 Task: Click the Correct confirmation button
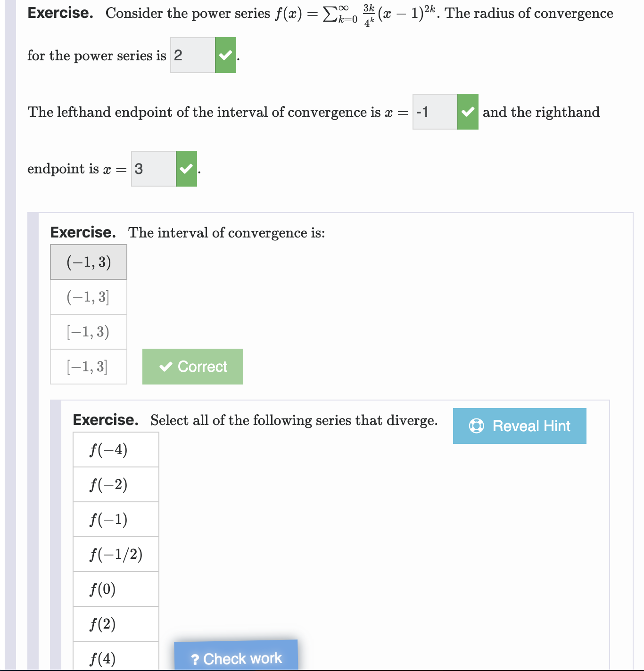(192, 366)
